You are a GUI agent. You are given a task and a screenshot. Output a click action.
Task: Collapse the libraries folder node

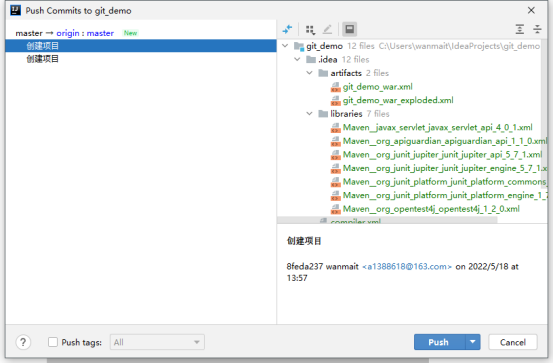310,114
